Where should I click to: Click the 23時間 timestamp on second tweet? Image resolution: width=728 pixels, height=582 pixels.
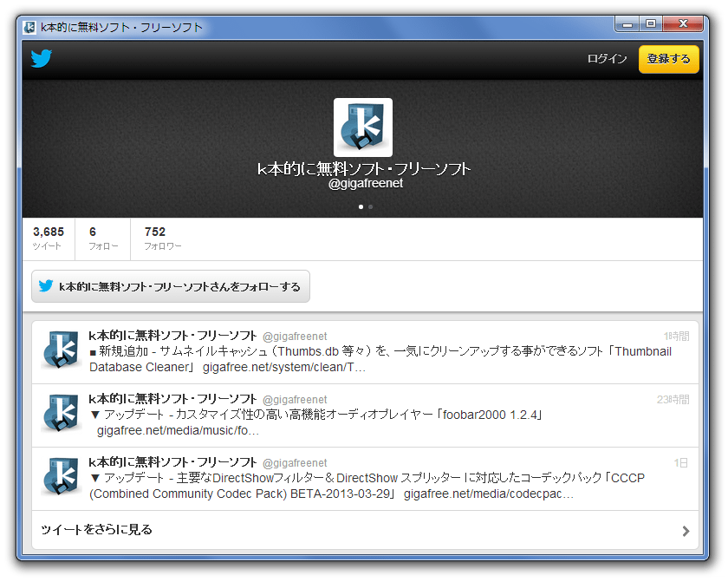[673, 399]
